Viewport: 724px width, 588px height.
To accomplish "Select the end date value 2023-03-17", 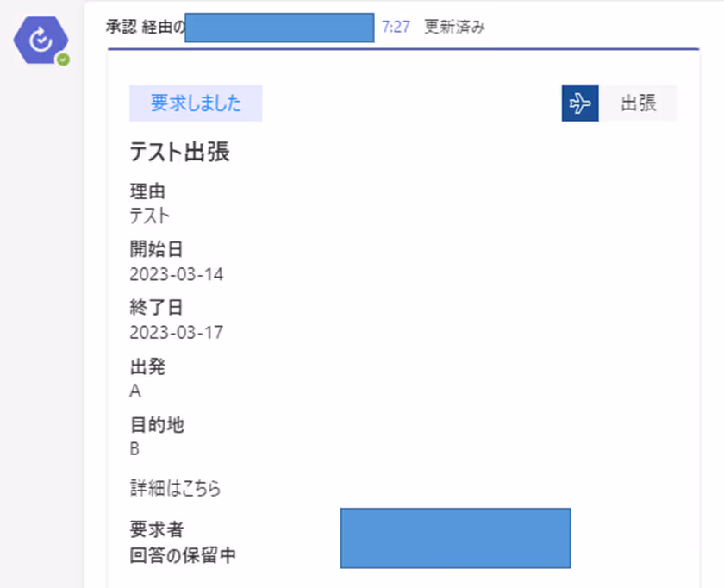I will 177,333.
